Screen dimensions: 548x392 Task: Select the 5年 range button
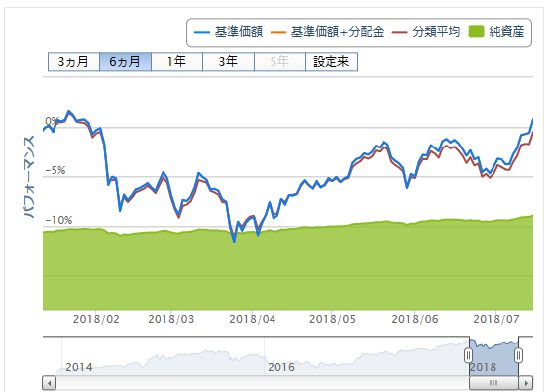tap(279, 62)
